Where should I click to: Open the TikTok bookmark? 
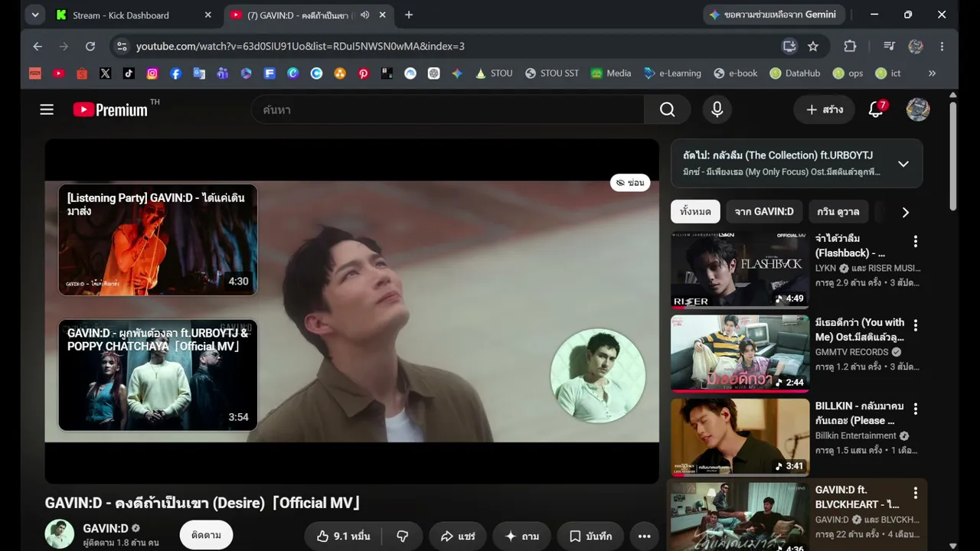pos(129,73)
